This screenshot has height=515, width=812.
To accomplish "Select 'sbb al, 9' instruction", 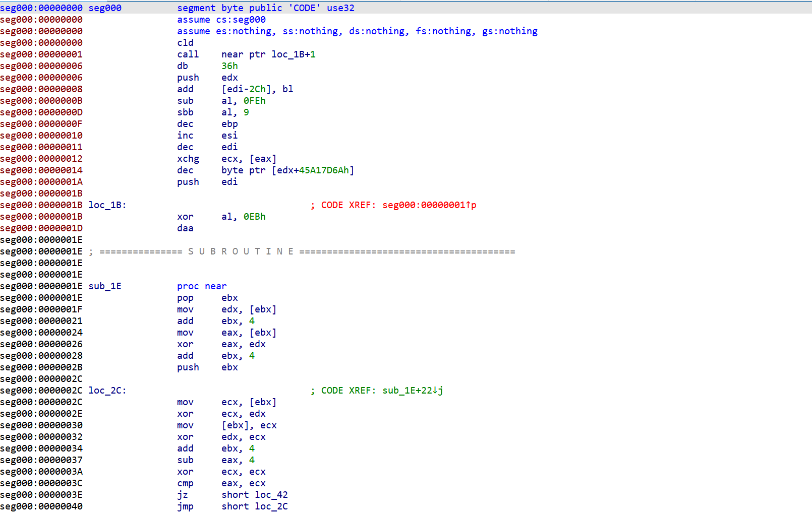I will [x=213, y=112].
